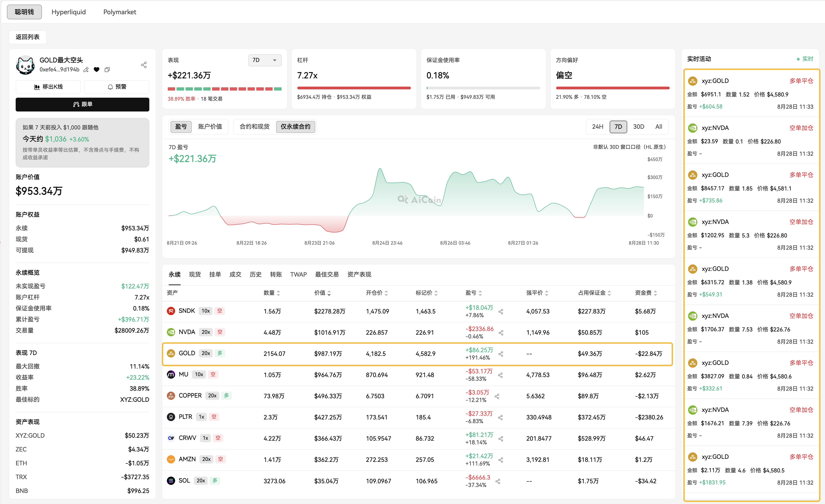Open the 成交 tab
825x504 pixels.
click(235, 275)
